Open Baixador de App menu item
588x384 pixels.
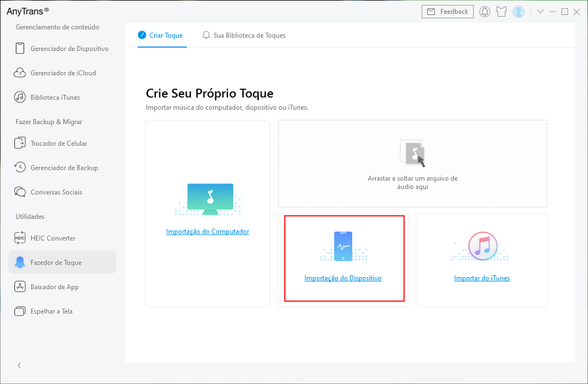(x=62, y=287)
